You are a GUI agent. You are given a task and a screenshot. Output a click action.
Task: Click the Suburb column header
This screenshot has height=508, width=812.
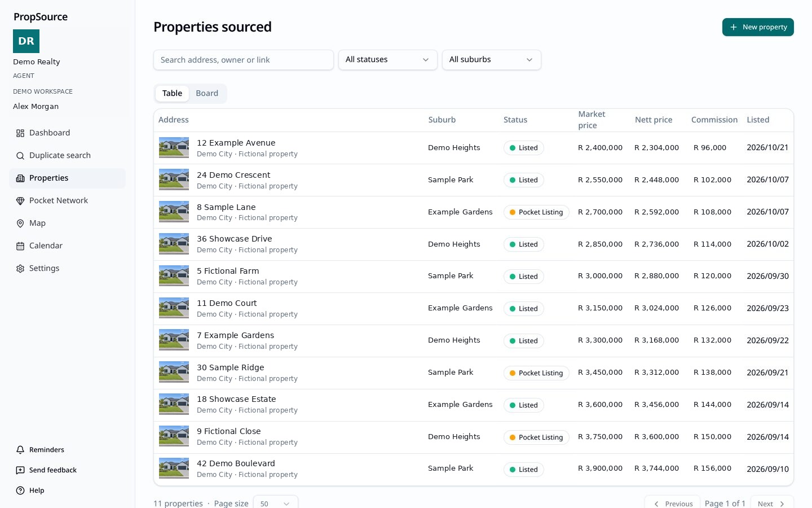[x=442, y=120]
